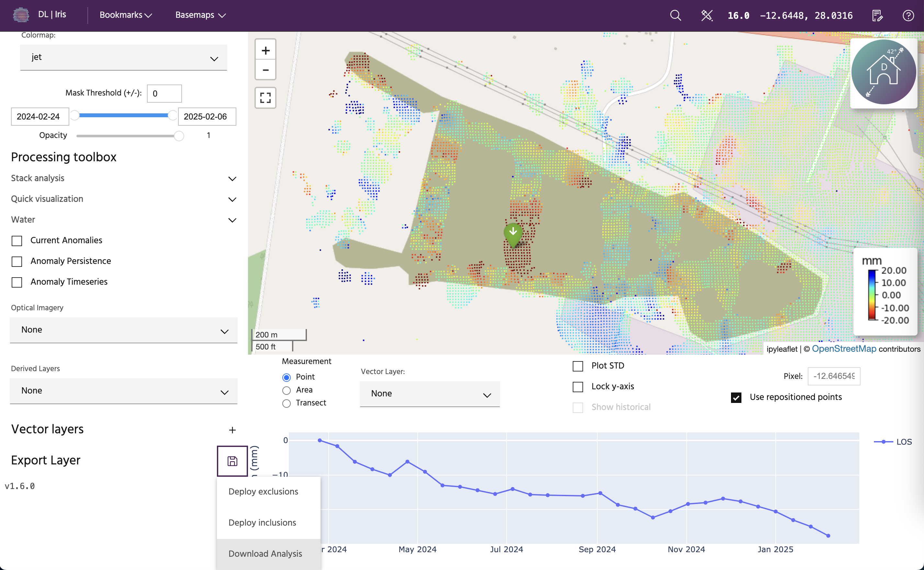Click Deploy exclusions option
Screen dimensions: 924x570
(263, 492)
